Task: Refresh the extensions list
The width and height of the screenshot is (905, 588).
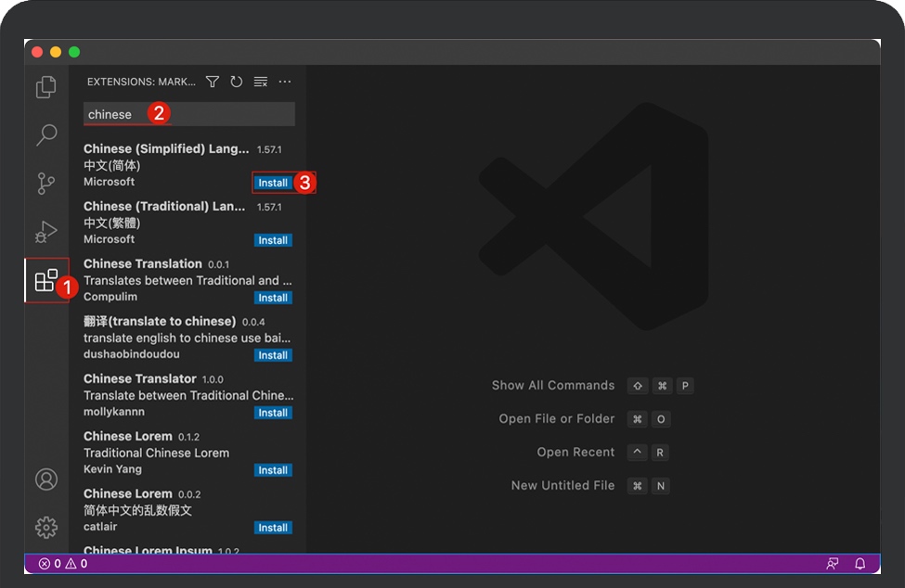Action: point(236,82)
